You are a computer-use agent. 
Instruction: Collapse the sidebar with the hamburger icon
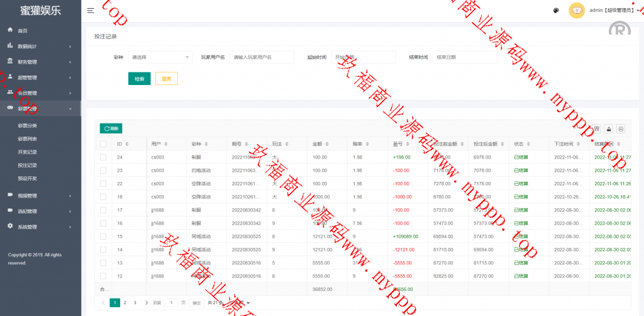(x=91, y=10)
